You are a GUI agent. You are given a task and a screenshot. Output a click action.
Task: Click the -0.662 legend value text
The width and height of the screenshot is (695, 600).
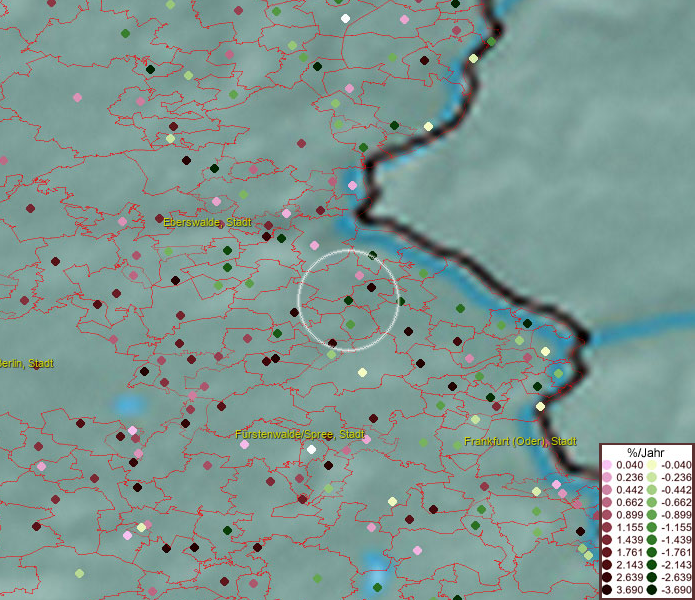click(x=676, y=503)
